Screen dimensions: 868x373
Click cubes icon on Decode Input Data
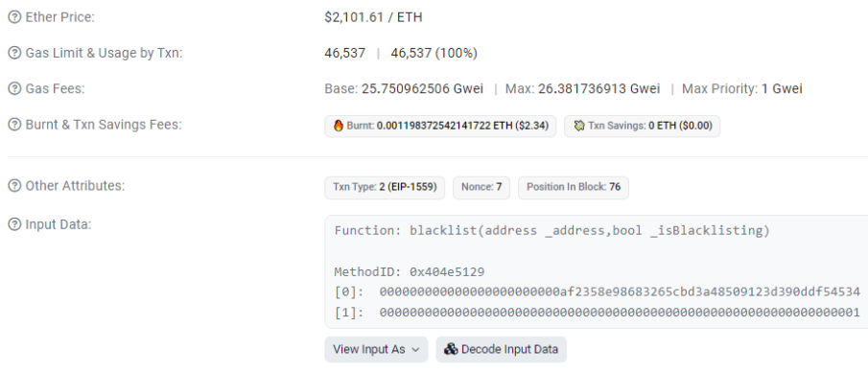[x=451, y=349]
